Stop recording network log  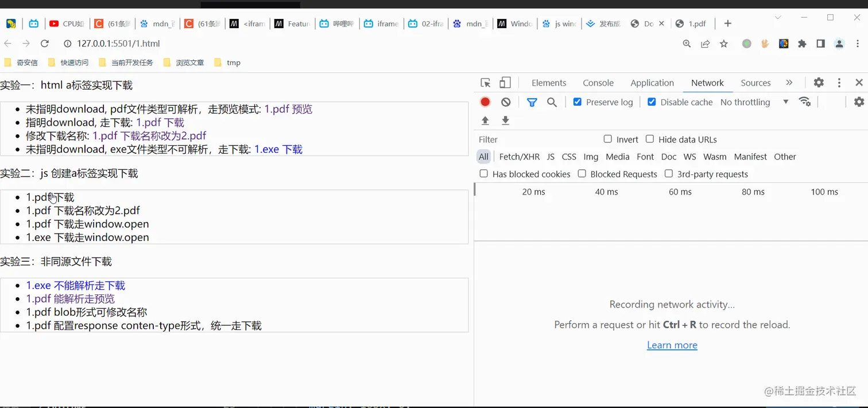tap(485, 102)
